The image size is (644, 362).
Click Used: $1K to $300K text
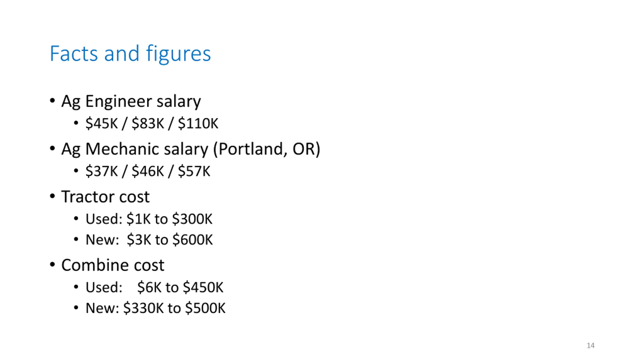pyautogui.click(x=149, y=219)
